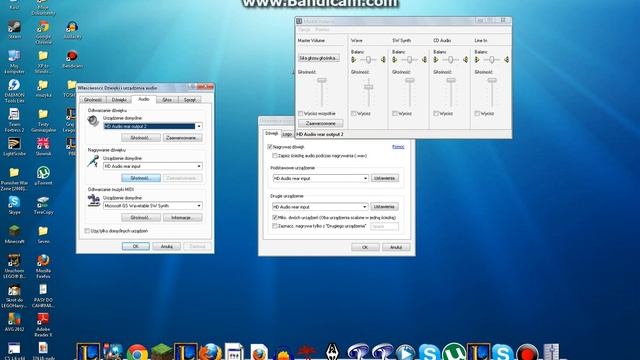
Task: Select the Słownik desktop icon
Action: [43, 147]
